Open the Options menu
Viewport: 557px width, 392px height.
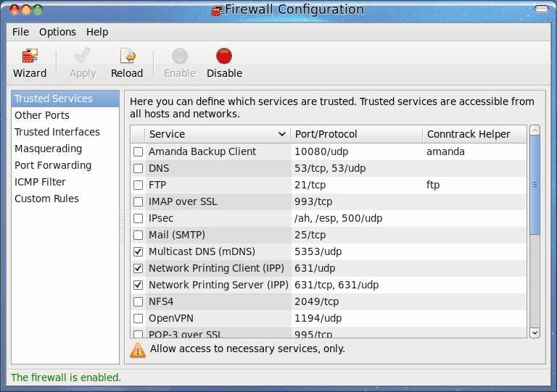coord(57,32)
